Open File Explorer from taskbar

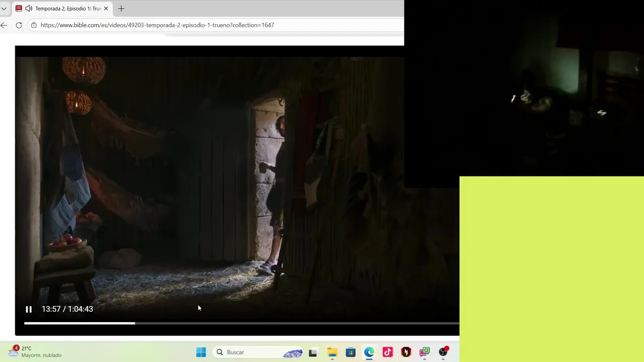point(332,352)
